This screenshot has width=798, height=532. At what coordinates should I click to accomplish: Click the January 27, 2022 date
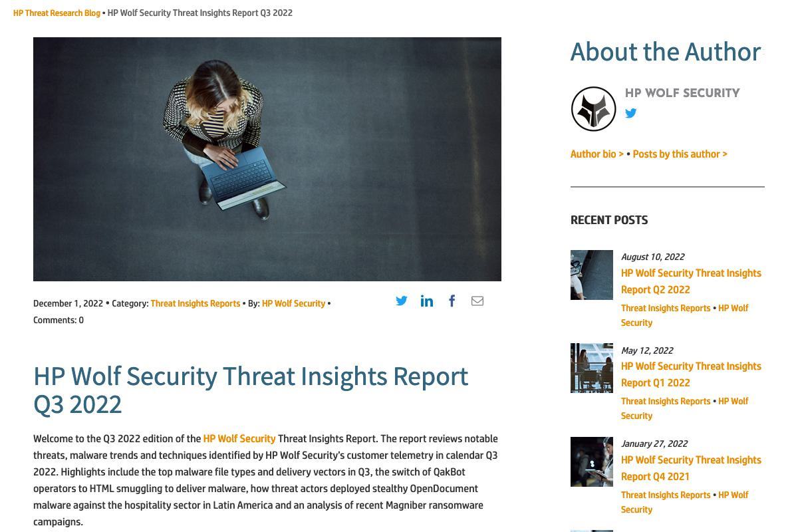[x=654, y=444]
